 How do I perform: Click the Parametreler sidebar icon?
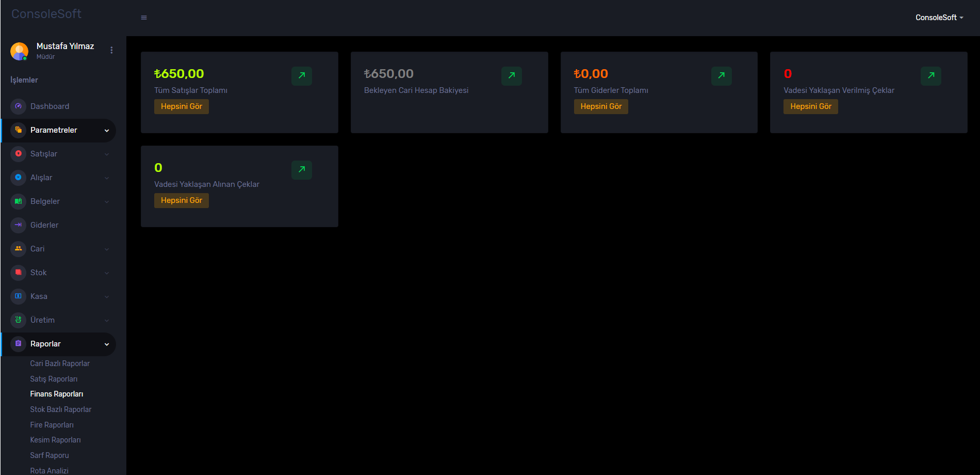click(18, 130)
